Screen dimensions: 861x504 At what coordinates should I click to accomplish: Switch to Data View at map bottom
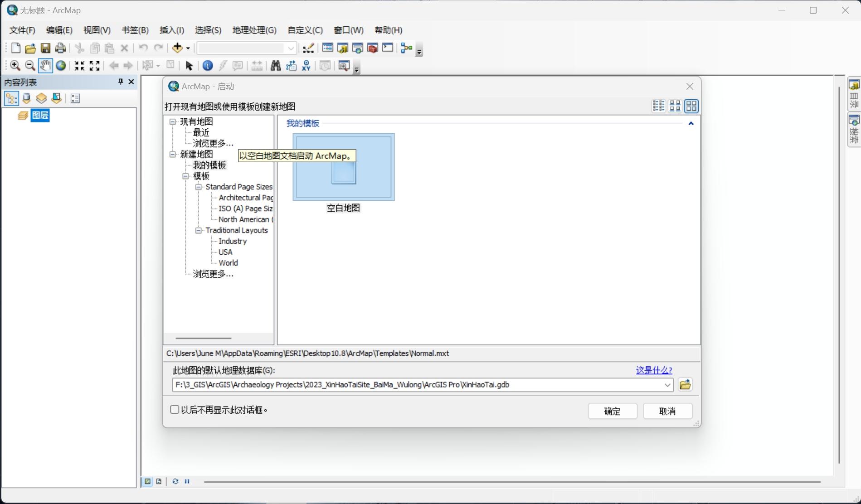click(148, 481)
